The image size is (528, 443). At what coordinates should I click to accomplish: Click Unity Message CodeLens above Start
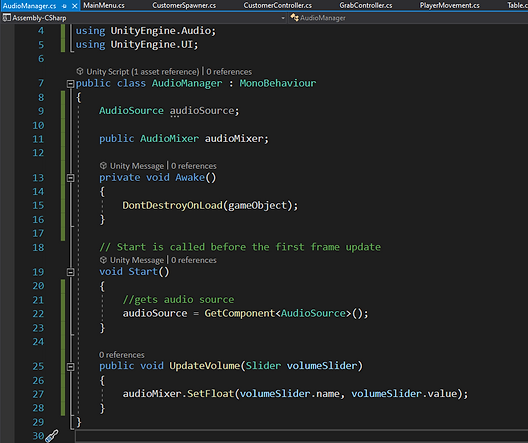click(x=137, y=260)
